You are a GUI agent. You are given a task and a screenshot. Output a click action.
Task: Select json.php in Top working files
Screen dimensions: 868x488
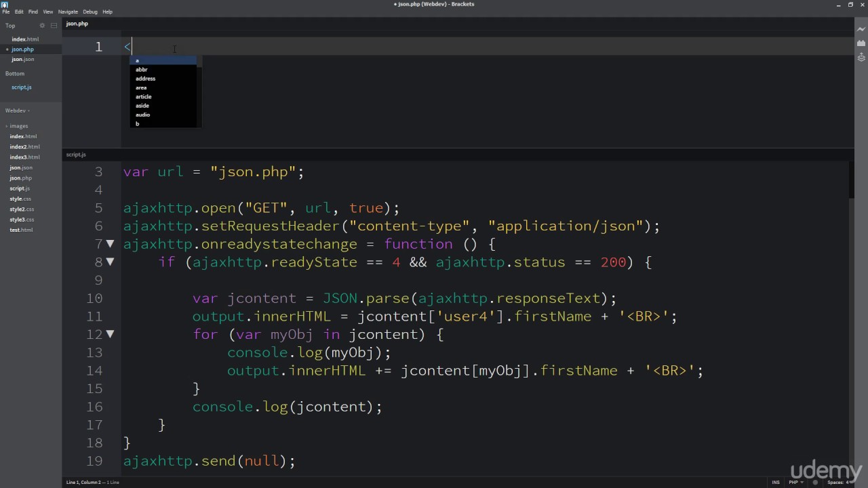point(22,49)
